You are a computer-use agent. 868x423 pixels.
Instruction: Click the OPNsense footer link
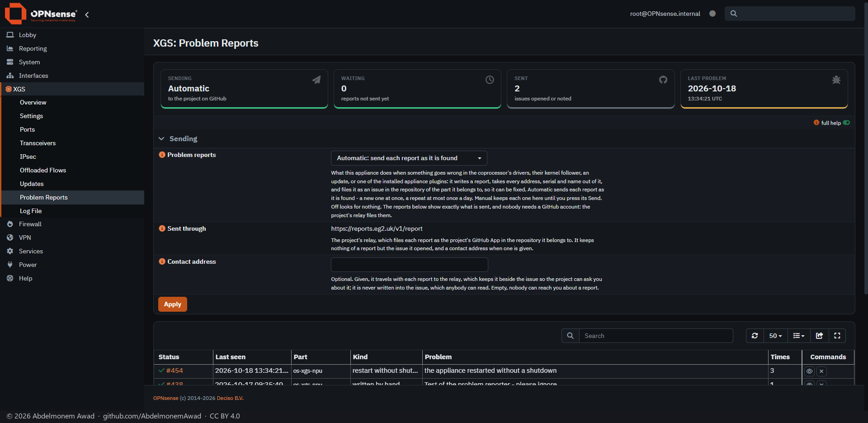click(165, 398)
